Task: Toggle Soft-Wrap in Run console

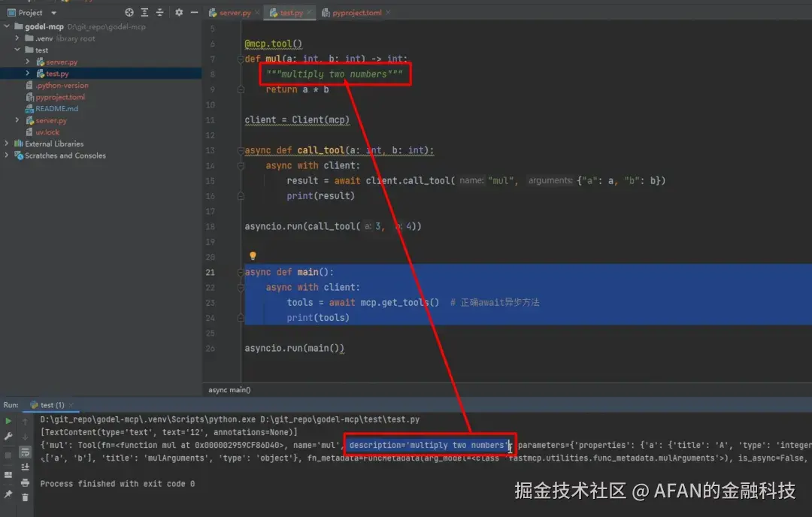Action: 25,452
